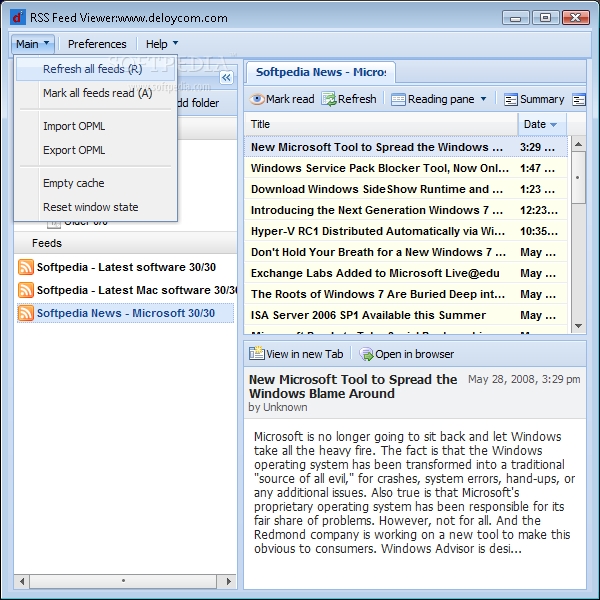
Task: Click the left panel horizontal scrollbar thumb
Action: tap(123, 581)
